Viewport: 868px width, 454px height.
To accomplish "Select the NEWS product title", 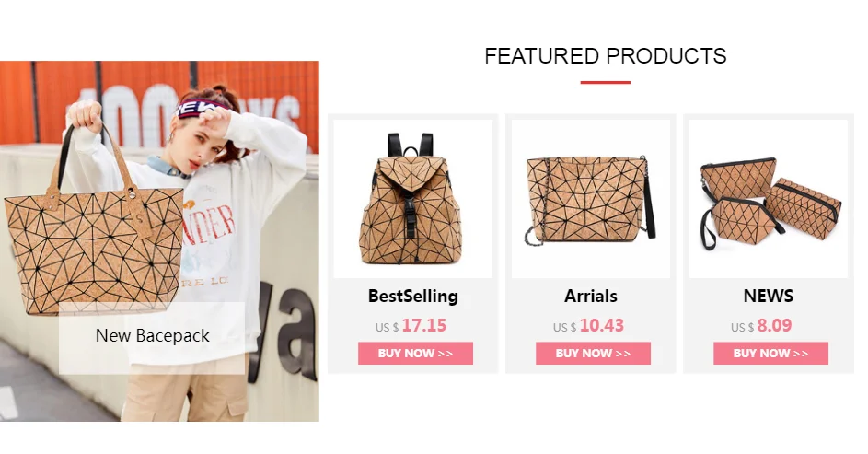I will pos(769,296).
